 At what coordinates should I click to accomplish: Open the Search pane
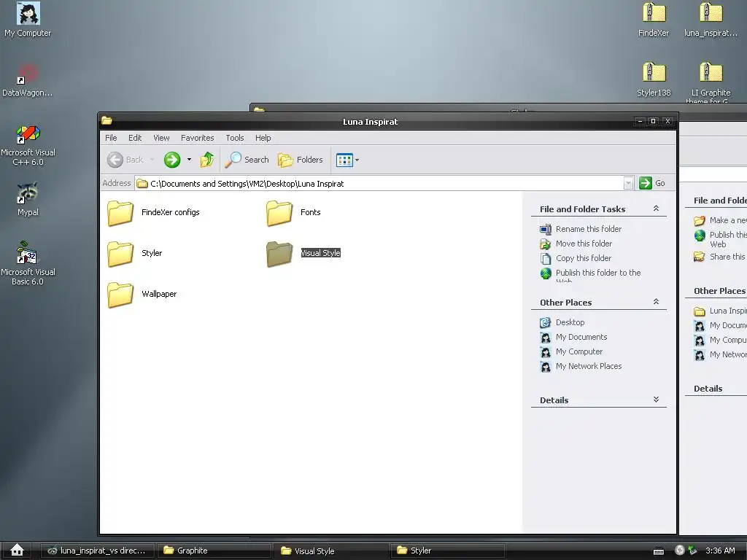[x=247, y=160]
